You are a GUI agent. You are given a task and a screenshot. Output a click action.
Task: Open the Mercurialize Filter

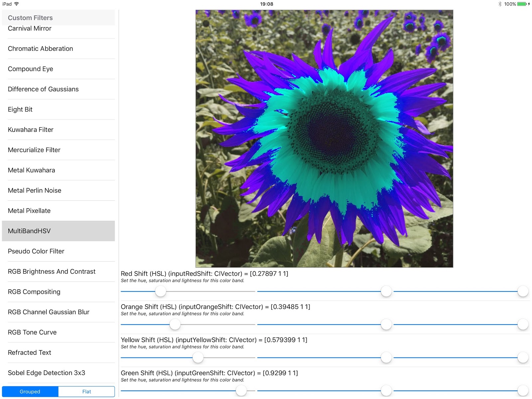click(34, 150)
